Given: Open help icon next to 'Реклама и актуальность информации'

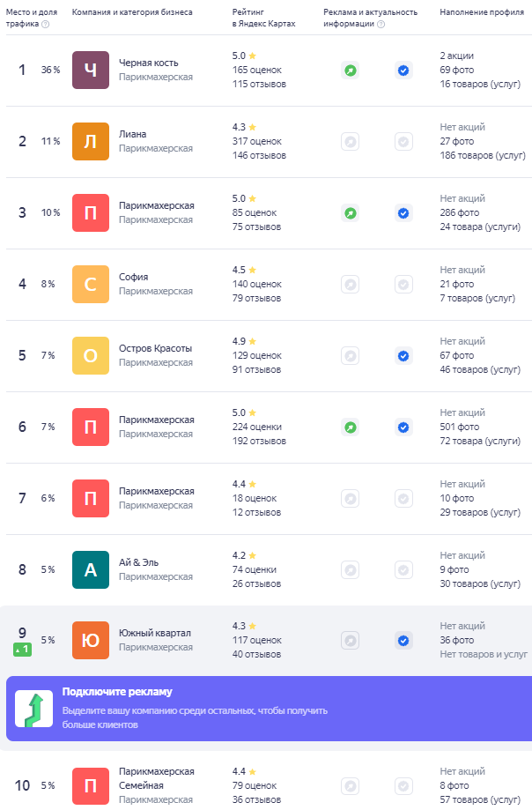Looking at the screenshot, I should click(x=381, y=25).
